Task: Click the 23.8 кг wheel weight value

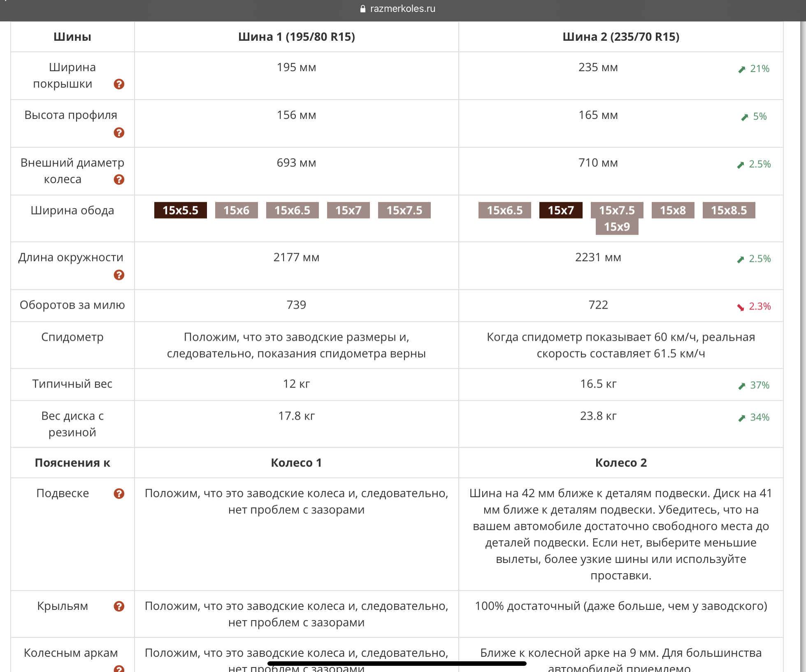Action: pyautogui.click(x=598, y=416)
